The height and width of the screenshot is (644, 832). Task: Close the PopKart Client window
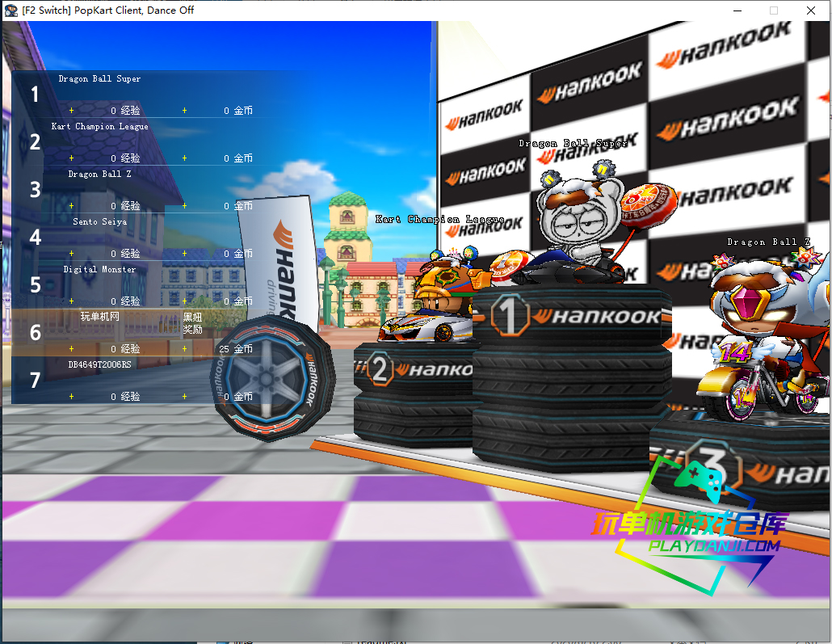pos(811,11)
